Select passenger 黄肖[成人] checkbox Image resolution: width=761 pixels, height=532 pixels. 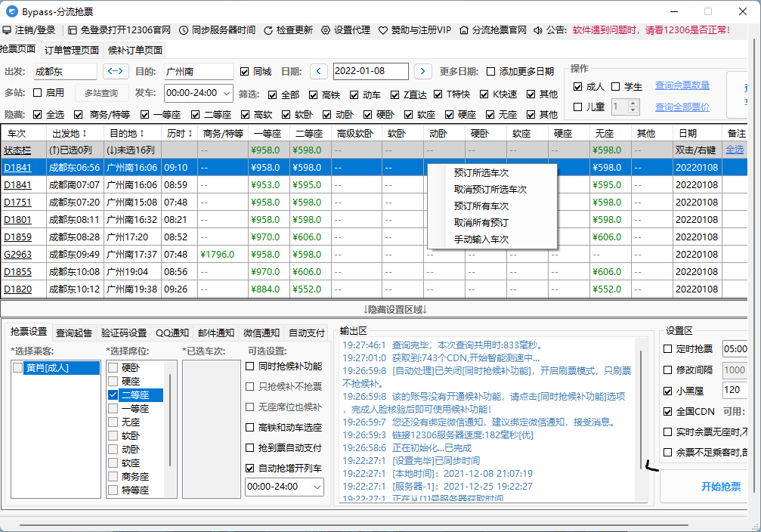pos(17,368)
